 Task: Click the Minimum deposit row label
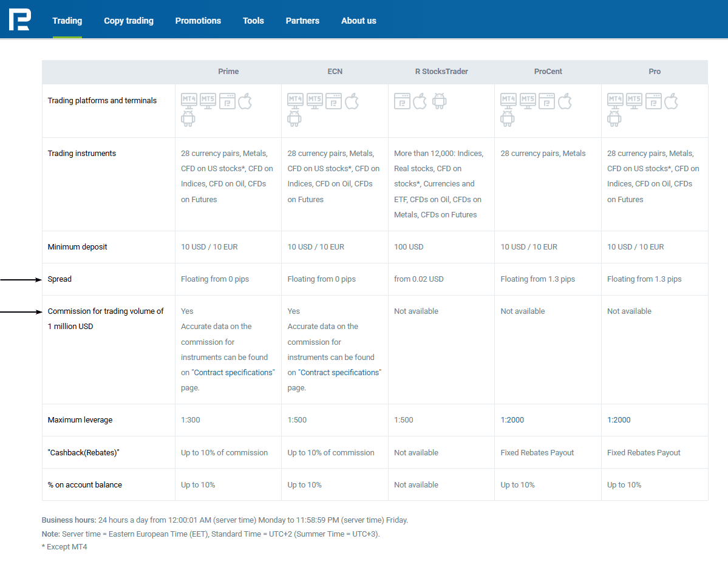pyautogui.click(x=77, y=247)
